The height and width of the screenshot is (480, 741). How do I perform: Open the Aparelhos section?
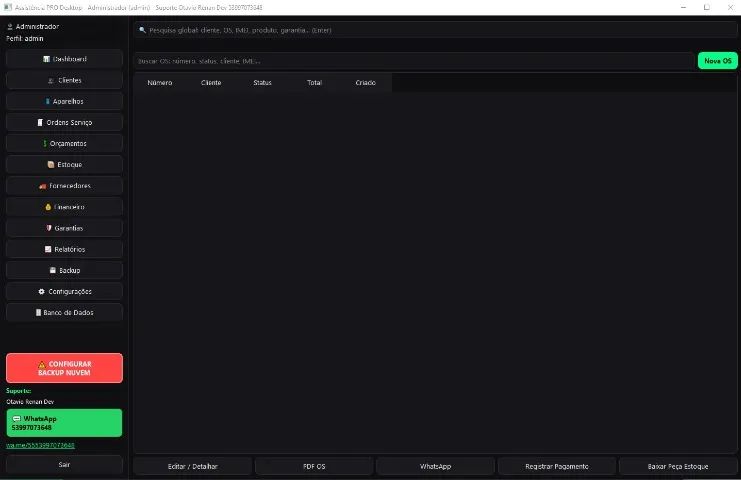tap(64, 102)
